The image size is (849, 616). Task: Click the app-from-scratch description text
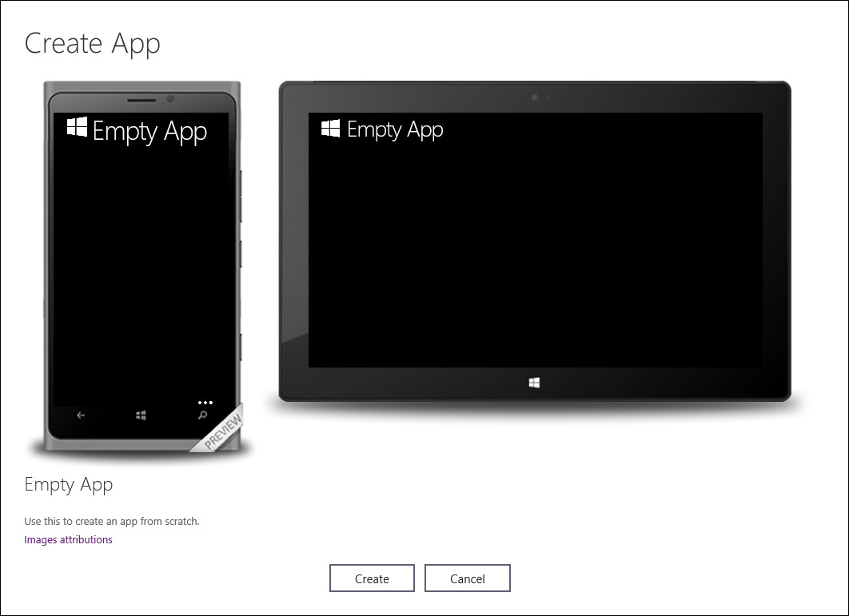point(112,520)
